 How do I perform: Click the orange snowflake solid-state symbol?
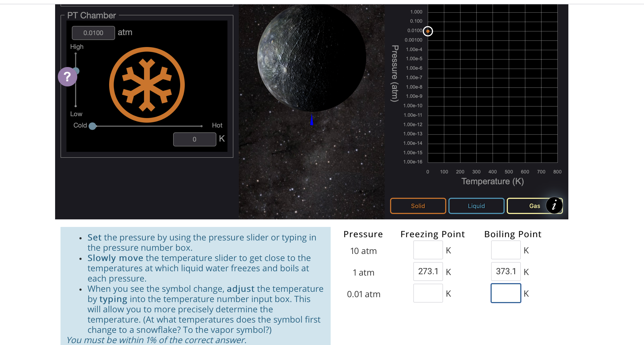[x=147, y=85]
